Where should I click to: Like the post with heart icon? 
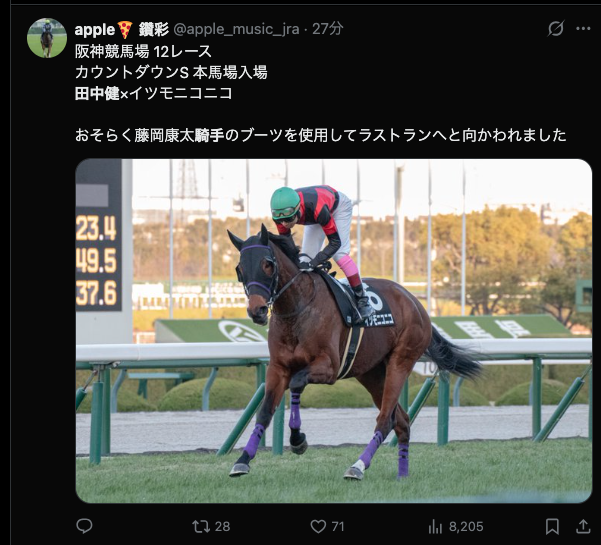[318, 526]
